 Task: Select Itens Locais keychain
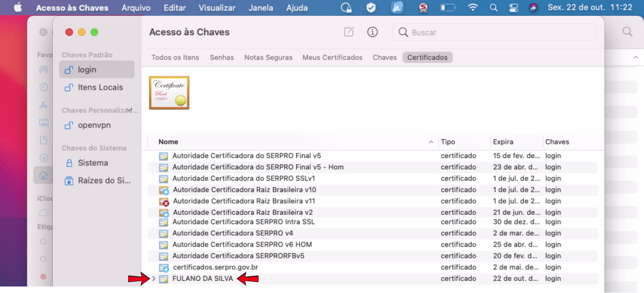[97, 87]
